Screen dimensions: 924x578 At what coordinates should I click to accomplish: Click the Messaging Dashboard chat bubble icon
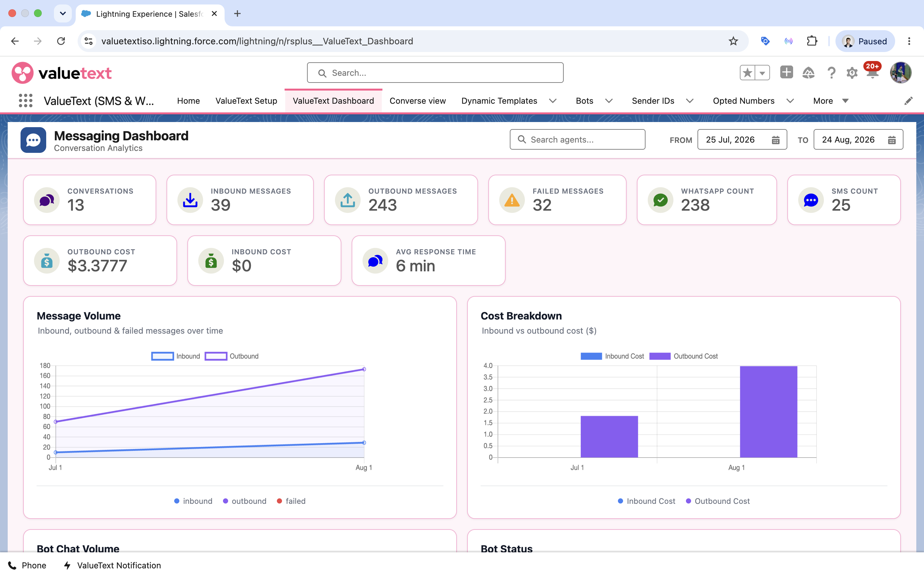tap(33, 140)
